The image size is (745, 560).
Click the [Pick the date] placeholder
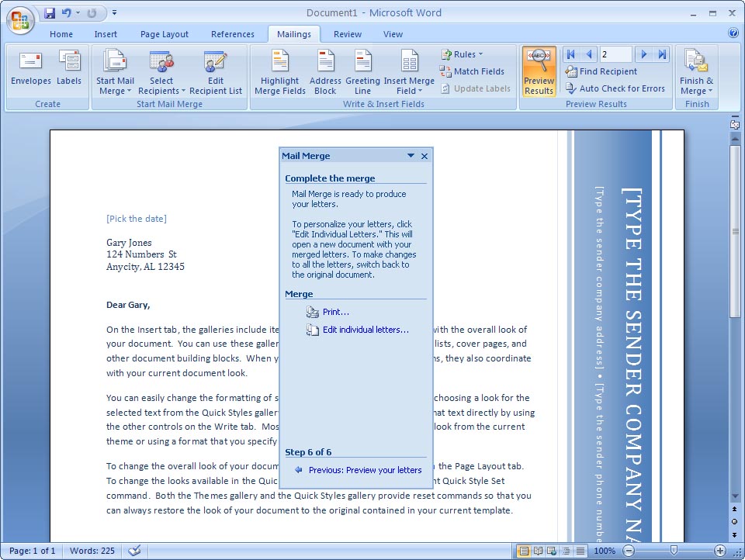point(137,219)
